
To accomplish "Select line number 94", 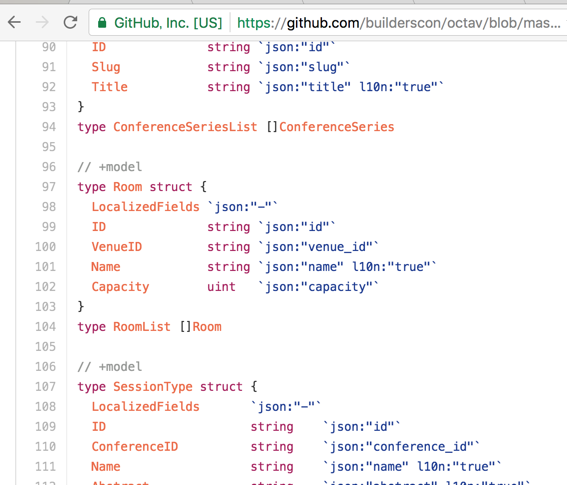I will coord(49,127).
